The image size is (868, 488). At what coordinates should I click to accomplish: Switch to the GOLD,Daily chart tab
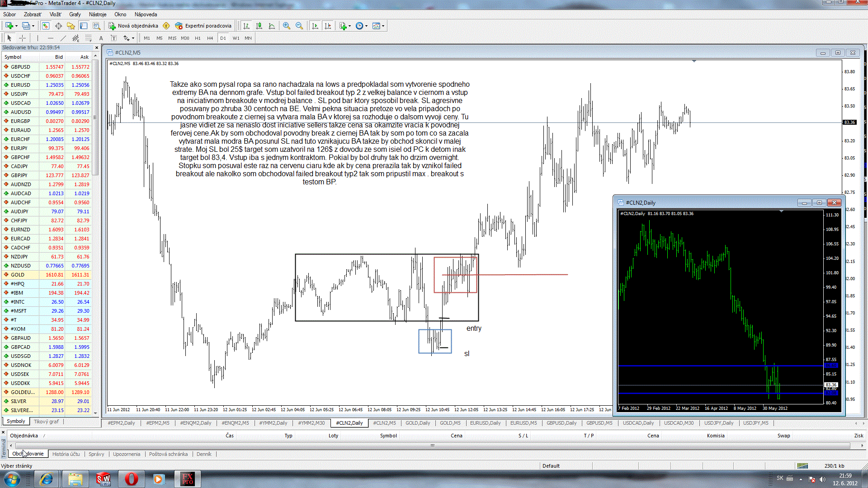417,423
